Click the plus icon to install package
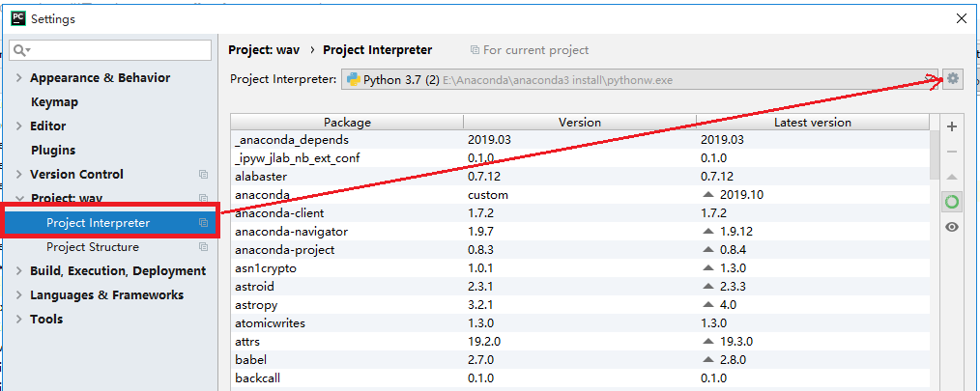 click(x=952, y=126)
